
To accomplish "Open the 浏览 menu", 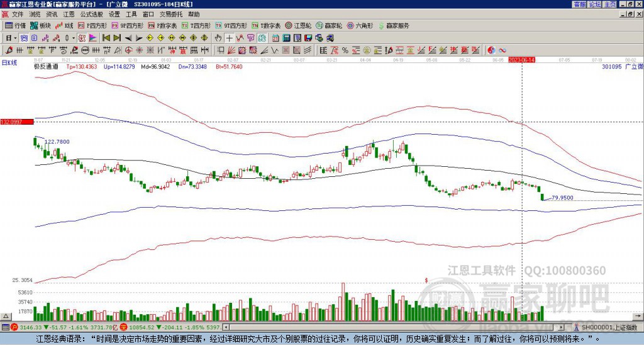I will click(35, 14).
